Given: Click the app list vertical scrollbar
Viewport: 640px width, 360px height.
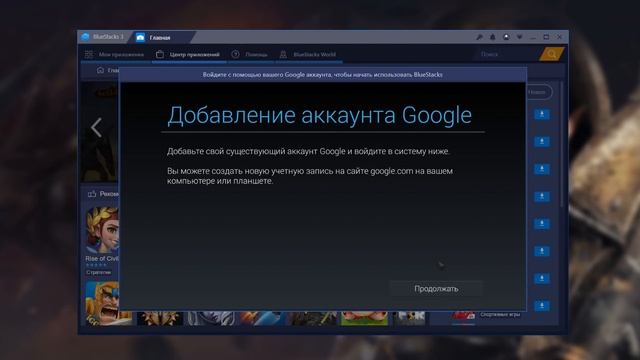Looking at the screenshot, I should click(x=562, y=145).
